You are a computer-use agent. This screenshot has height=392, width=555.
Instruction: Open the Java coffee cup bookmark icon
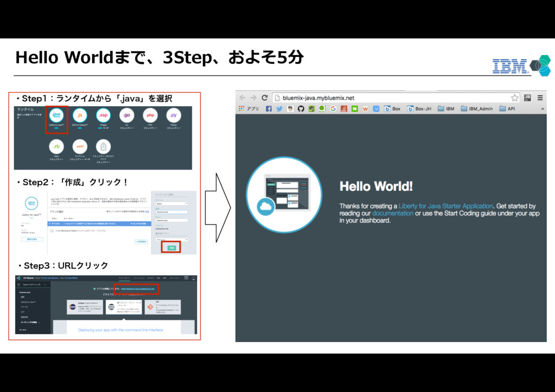344,108
